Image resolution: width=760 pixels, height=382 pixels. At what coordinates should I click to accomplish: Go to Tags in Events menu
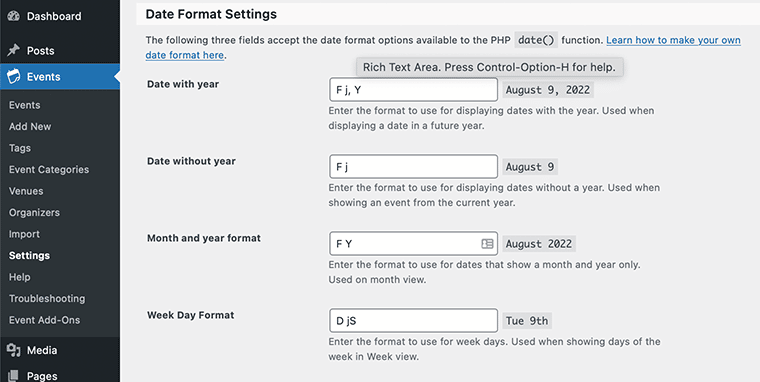(20, 148)
